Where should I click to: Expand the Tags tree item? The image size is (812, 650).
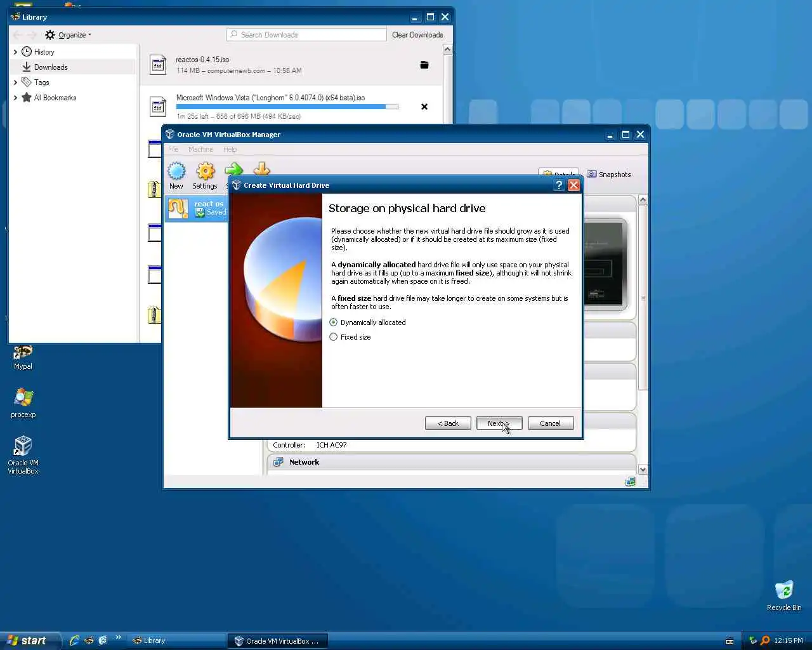(x=15, y=83)
